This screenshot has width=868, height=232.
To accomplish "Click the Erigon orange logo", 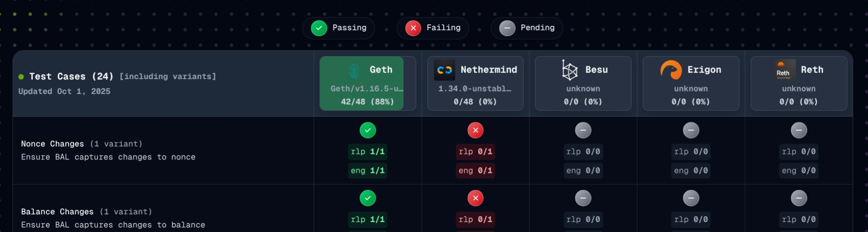I will tap(671, 70).
